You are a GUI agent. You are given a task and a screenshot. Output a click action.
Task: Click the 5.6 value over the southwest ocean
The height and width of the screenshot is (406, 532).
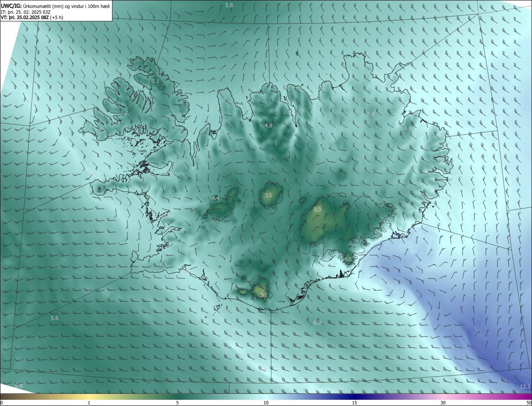[x=54, y=318]
